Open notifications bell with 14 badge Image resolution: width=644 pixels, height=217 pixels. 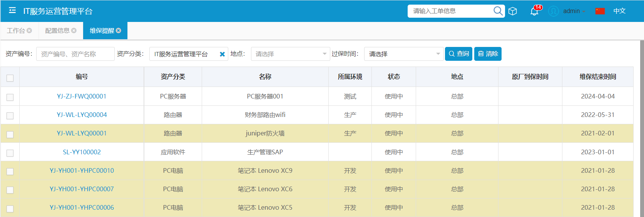[x=534, y=11]
